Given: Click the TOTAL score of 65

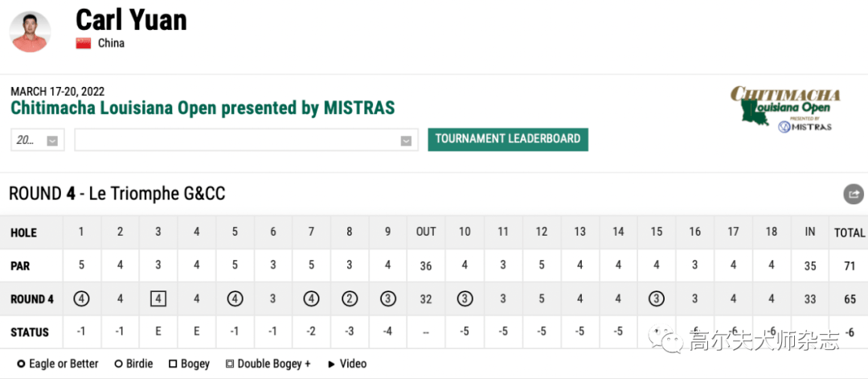Looking at the screenshot, I should point(850,299).
